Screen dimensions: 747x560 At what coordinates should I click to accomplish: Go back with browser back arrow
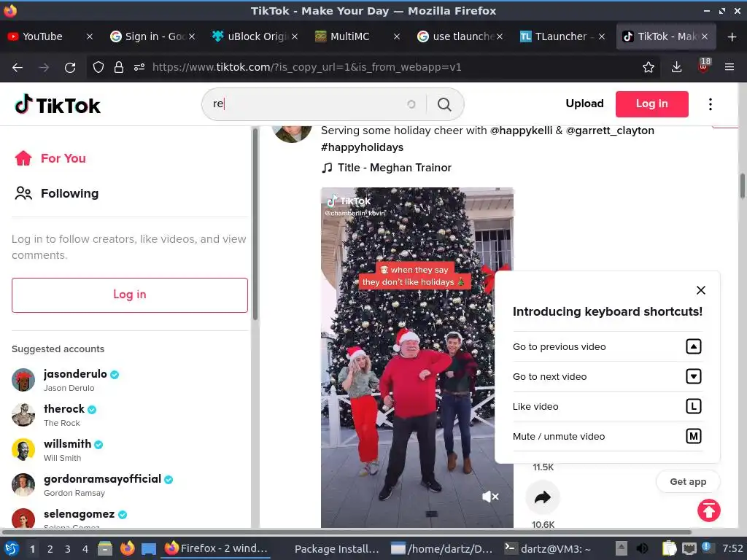coord(18,68)
